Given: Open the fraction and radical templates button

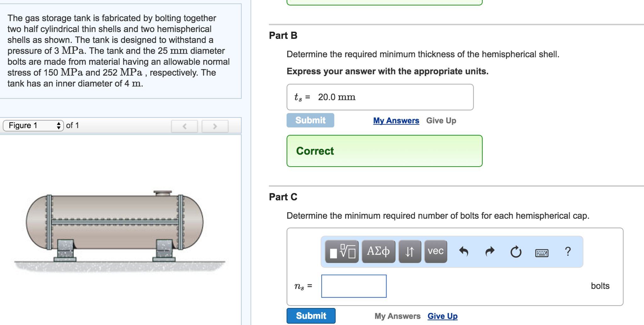Looking at the screenshot, I should (x=342, y=252).
